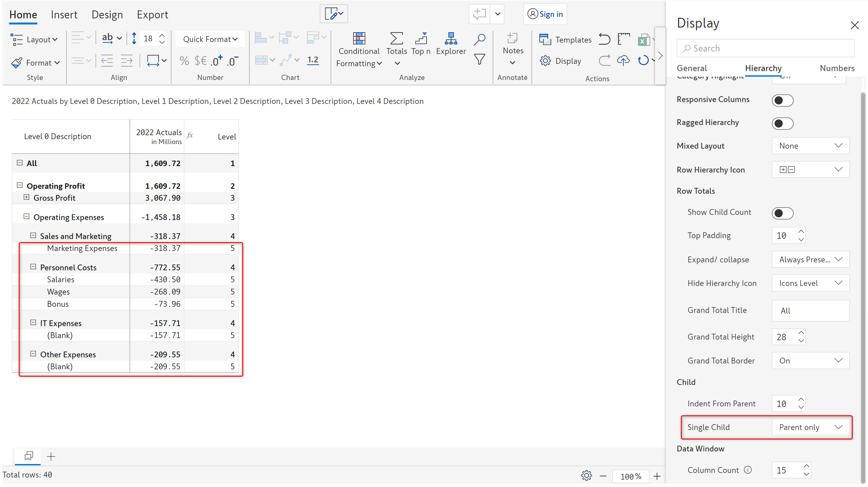Click the increase indent icon
Image resolution: width=868 pixels, height=487 pixels.
tap(127, 61)
